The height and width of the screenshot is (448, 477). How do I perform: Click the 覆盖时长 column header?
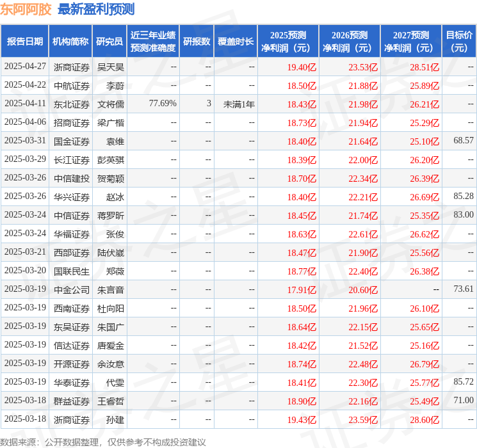point(236,42)
